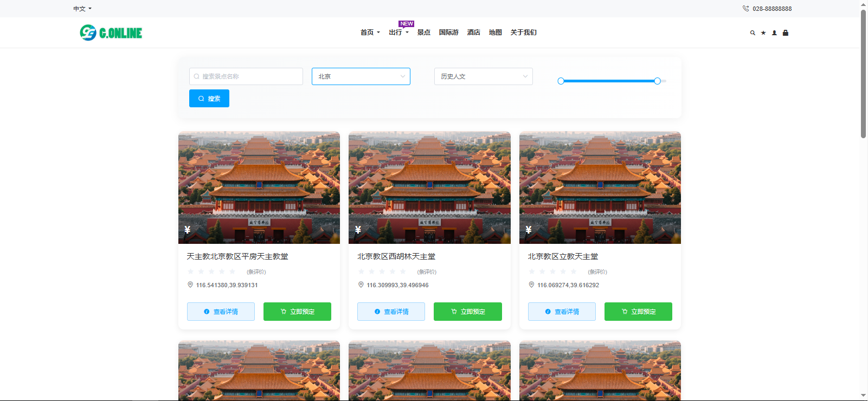Click the favorites star icon in header
Viewport: 868px width, 401px height.
coord(763,33)
